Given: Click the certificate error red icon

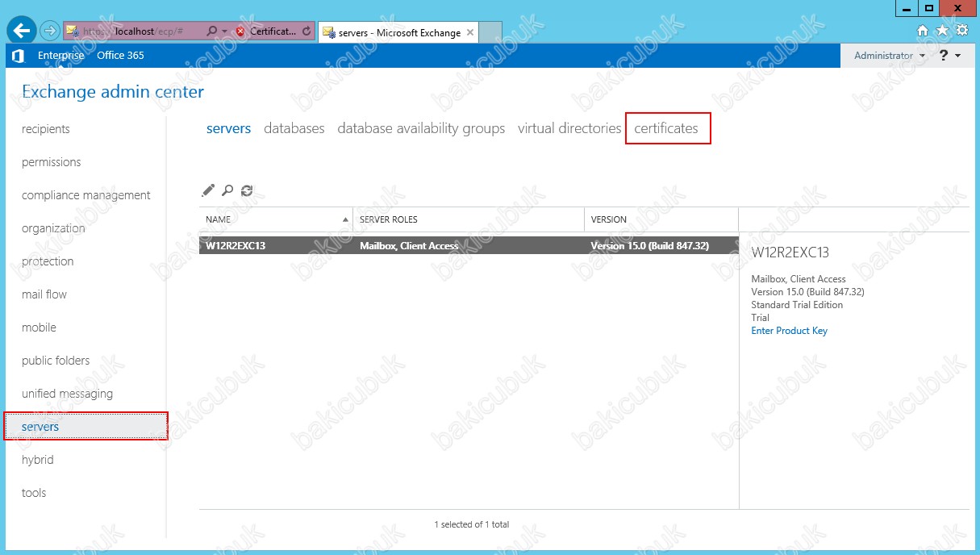Looking at the screenshot, I should pos(240,31).
